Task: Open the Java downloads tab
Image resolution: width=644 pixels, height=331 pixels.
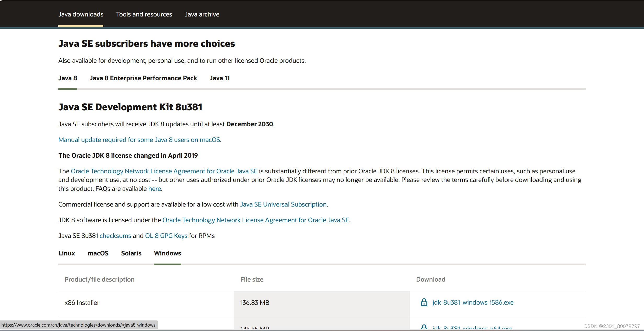Action: click(x=81, y=14)
